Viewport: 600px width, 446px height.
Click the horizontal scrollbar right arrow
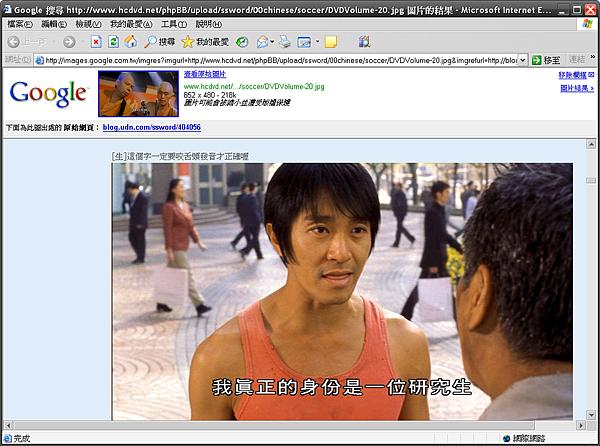(x=581, y=425)
